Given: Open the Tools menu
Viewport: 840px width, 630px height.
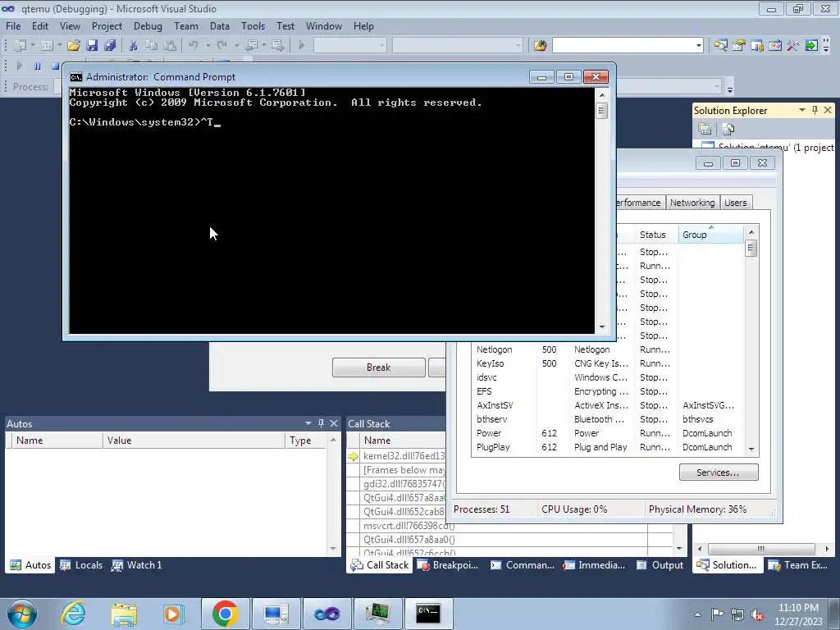Looking at the screenshot, I should (253, 26).
